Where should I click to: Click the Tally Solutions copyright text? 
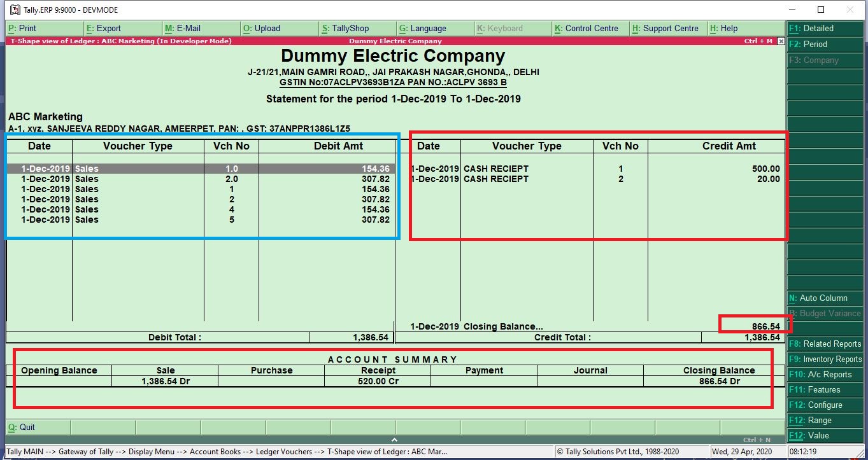click(x=618, y=452)
